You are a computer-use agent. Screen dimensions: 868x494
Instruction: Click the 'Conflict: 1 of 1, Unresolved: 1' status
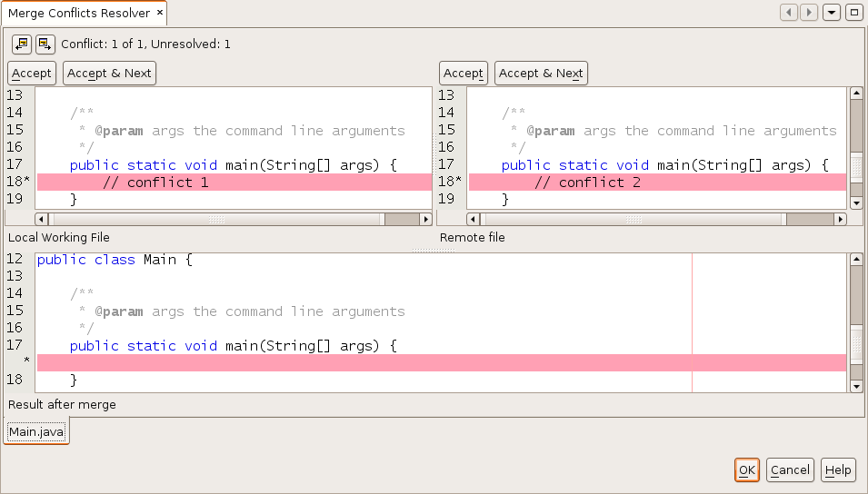(x=145, y=44)
